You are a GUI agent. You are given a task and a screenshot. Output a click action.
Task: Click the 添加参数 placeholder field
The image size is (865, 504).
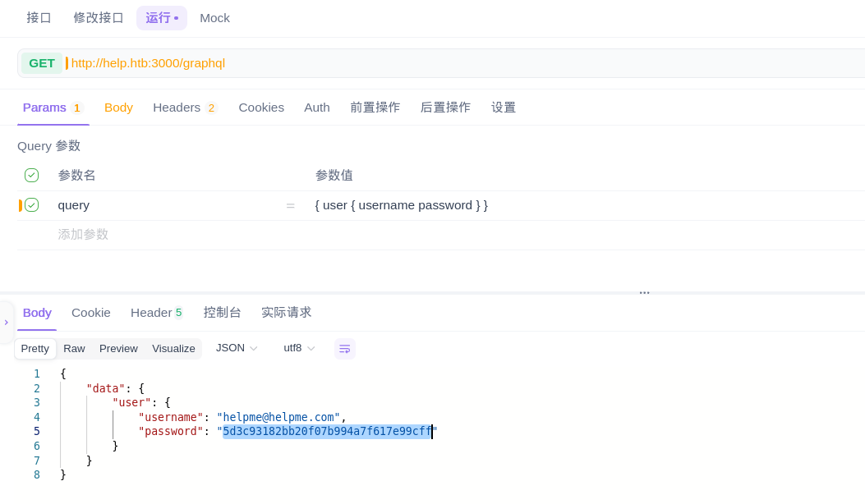pos(83,235)
